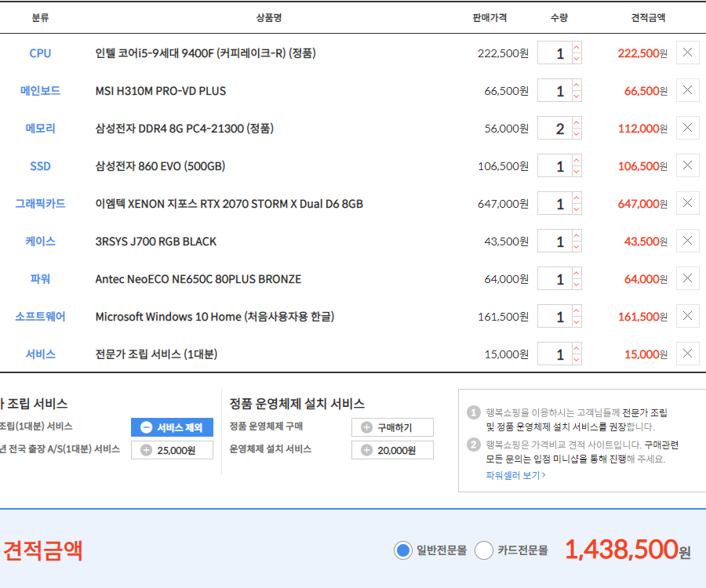Add the 25,000원 전국 출장 A/S service

coord(172,450)
